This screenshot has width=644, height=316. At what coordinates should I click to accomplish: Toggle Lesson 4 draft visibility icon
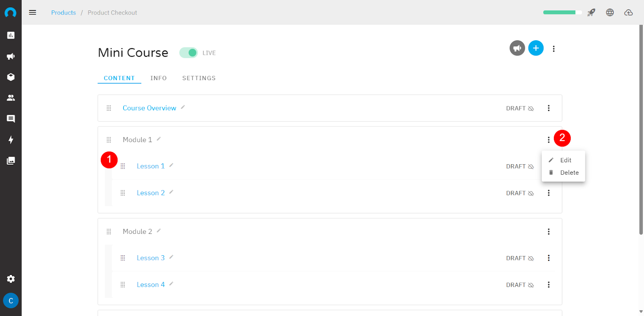(531, 285)
